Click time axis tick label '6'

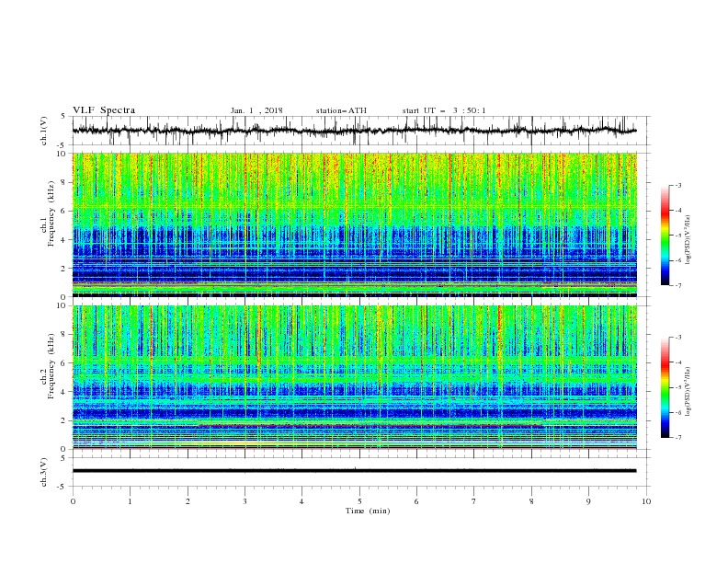(416, 501)
